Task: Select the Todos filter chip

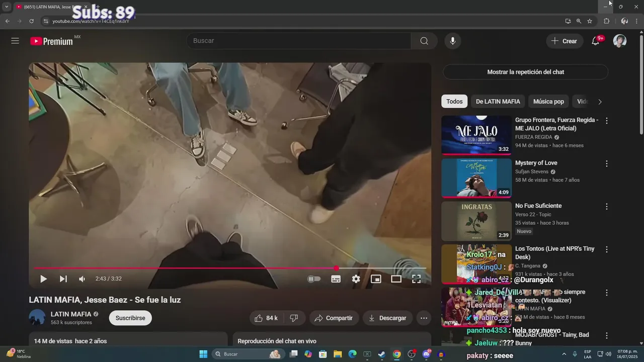Action: coord(454,102)
